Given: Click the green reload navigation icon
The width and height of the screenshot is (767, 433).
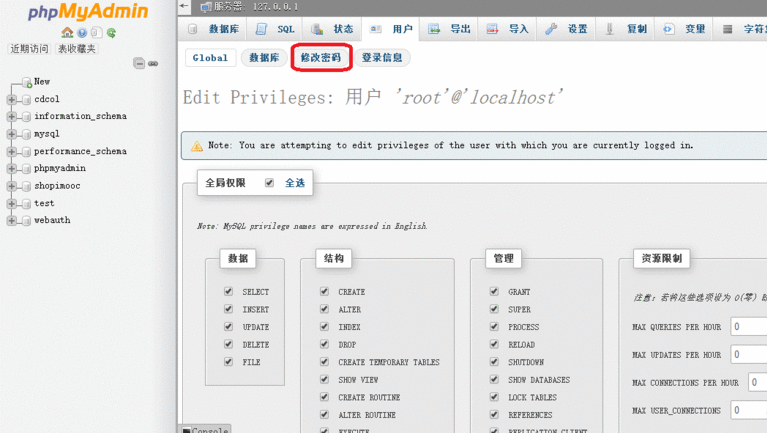Looking at the screenshot, I should tap(111, 33).
